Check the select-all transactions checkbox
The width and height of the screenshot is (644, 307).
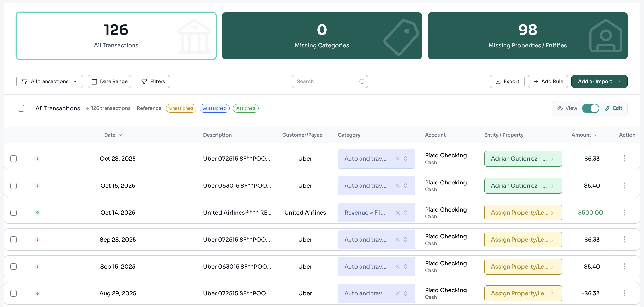(x=21, y=108)
